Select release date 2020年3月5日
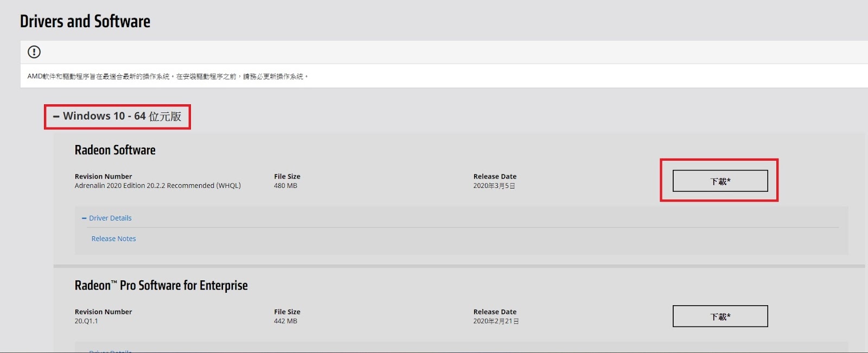 point(494,186)
